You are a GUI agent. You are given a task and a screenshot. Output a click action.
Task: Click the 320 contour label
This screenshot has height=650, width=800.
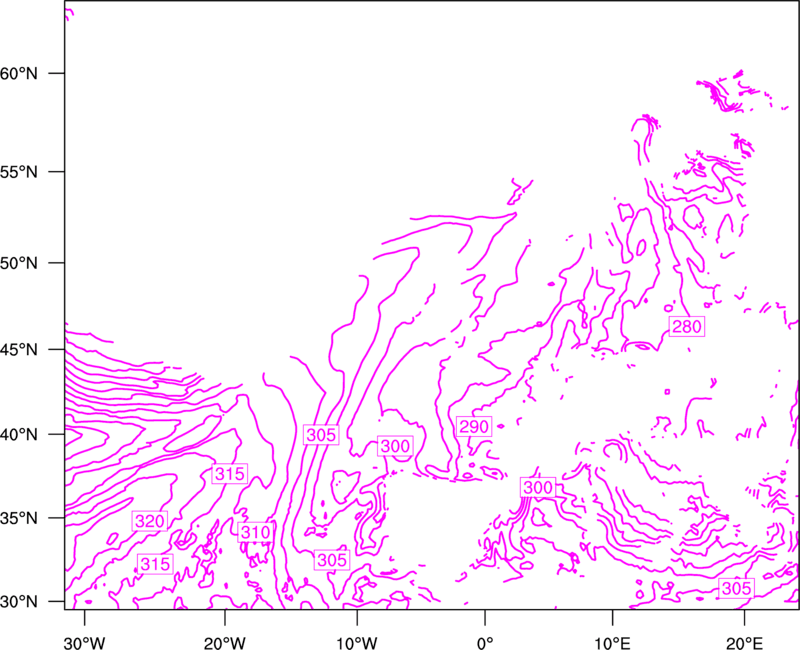149,521
